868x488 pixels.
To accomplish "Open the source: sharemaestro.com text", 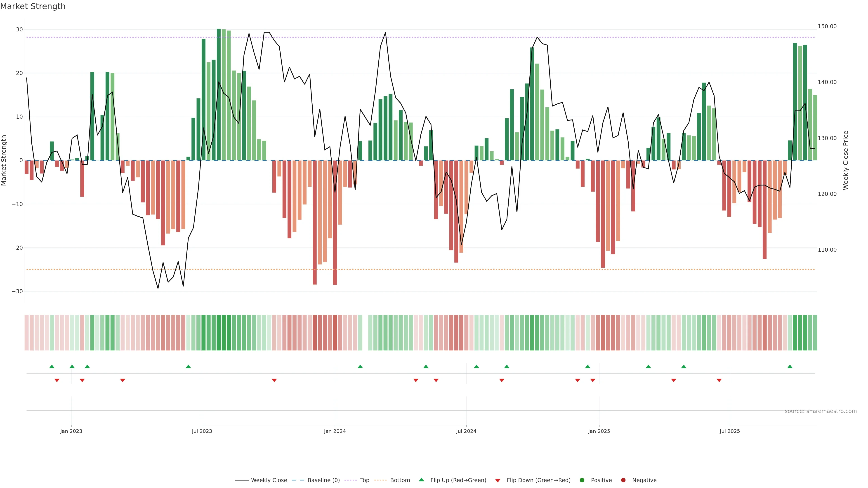I will [x=821, y=411].
